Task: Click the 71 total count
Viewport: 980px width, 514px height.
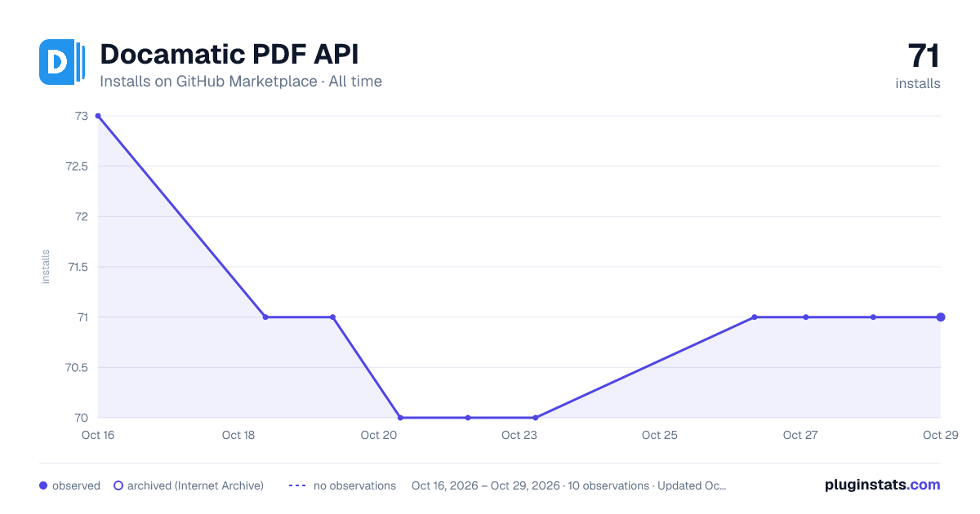Action: coord(924,56)
